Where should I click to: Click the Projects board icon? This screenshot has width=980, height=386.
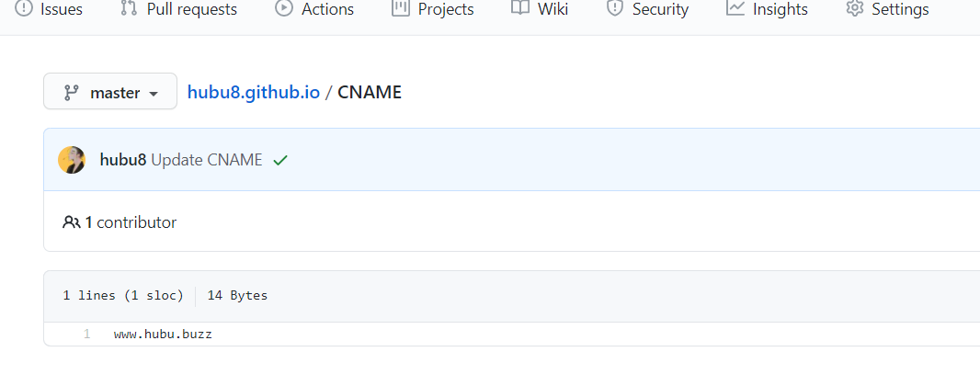pyautogui.click(x=400, y=8)
